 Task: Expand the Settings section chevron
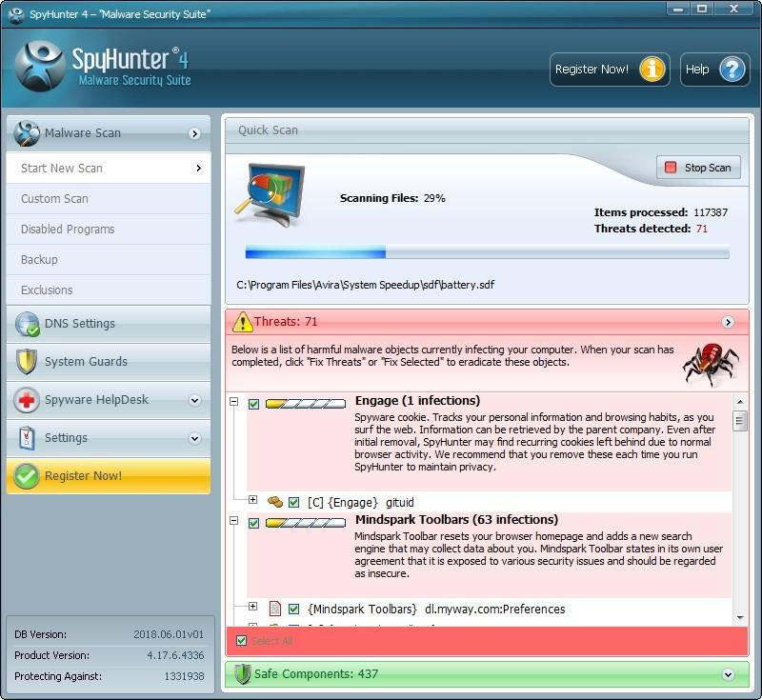pos(194,438)
